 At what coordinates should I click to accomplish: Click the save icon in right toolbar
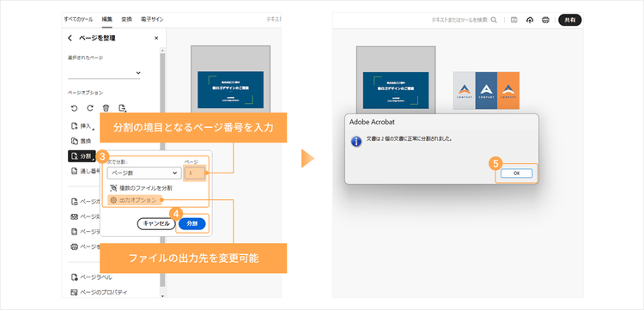(x=513, y=20)
